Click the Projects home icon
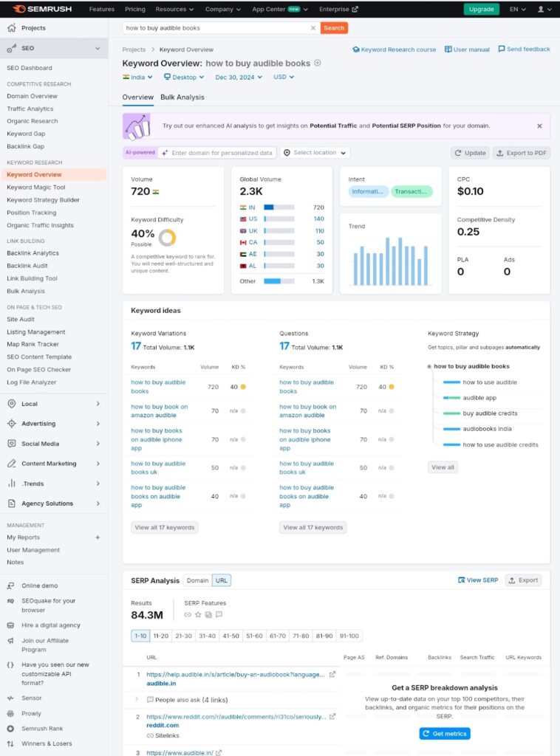Image resolution: width=560 pixels, height=756 pixels. [x=12, y=28]
